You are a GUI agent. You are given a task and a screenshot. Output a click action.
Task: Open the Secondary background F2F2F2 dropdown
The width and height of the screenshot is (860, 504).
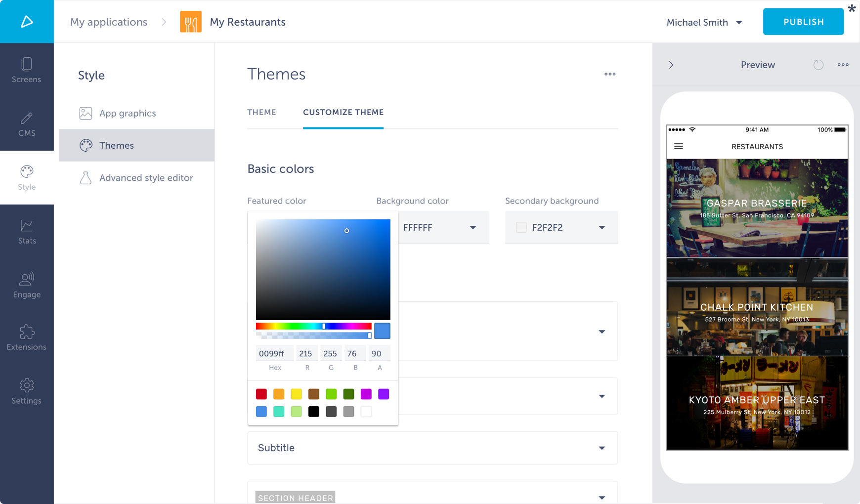point(602,228)
